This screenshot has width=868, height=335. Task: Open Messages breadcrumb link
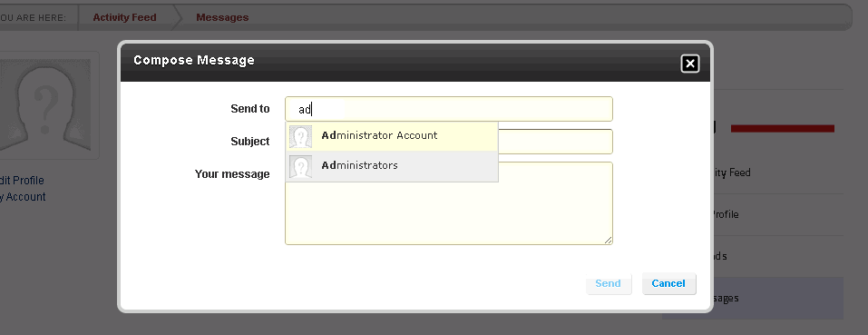[222, 18]
